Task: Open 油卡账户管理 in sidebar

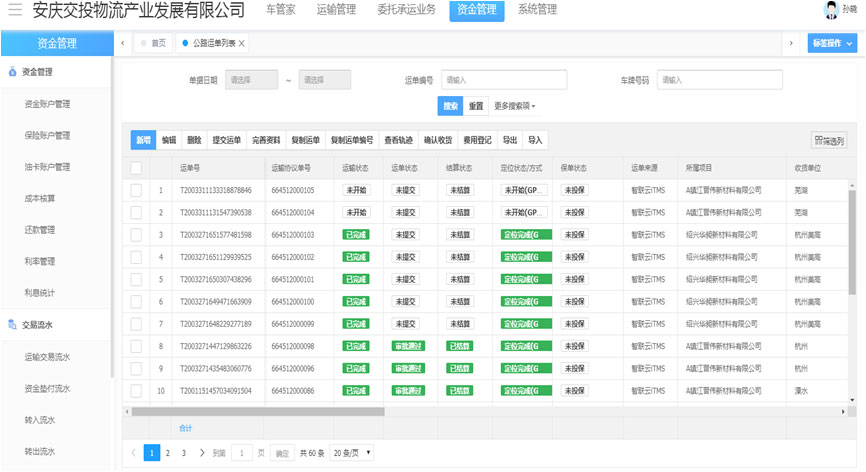Action: [47, 167]
